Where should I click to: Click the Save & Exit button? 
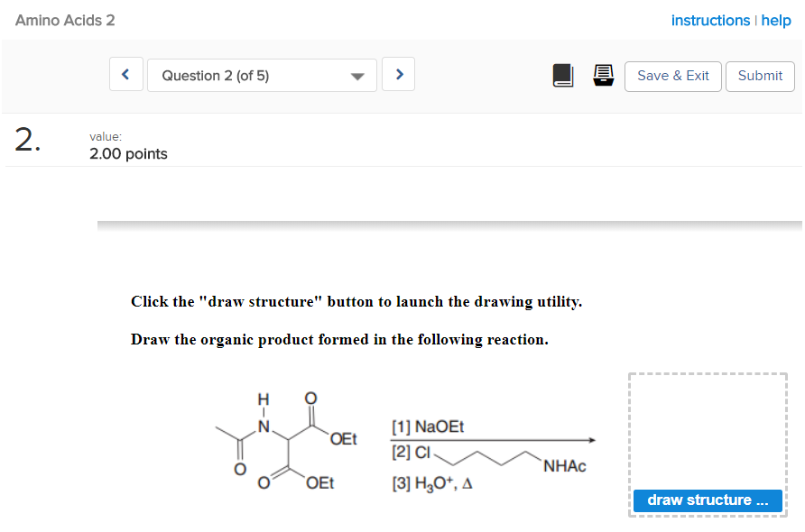tap(672, 77)
